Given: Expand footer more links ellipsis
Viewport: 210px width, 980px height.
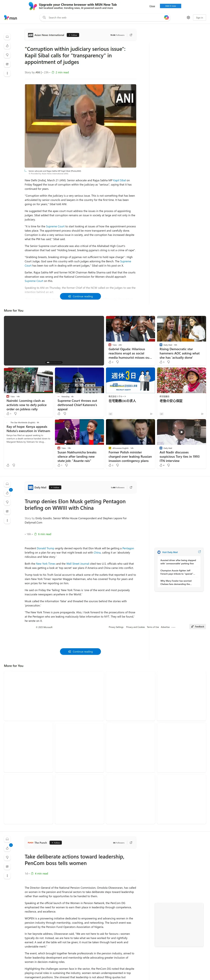Looking at the screenshot, I should (173, 627).
